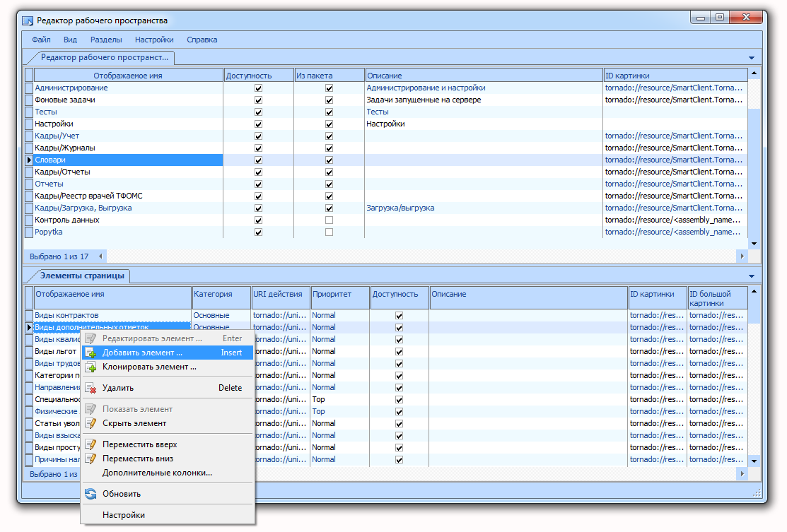Click the blue refresh arrows icon
The height and width of the screenshot is (532, 787).
click(91, 494)
